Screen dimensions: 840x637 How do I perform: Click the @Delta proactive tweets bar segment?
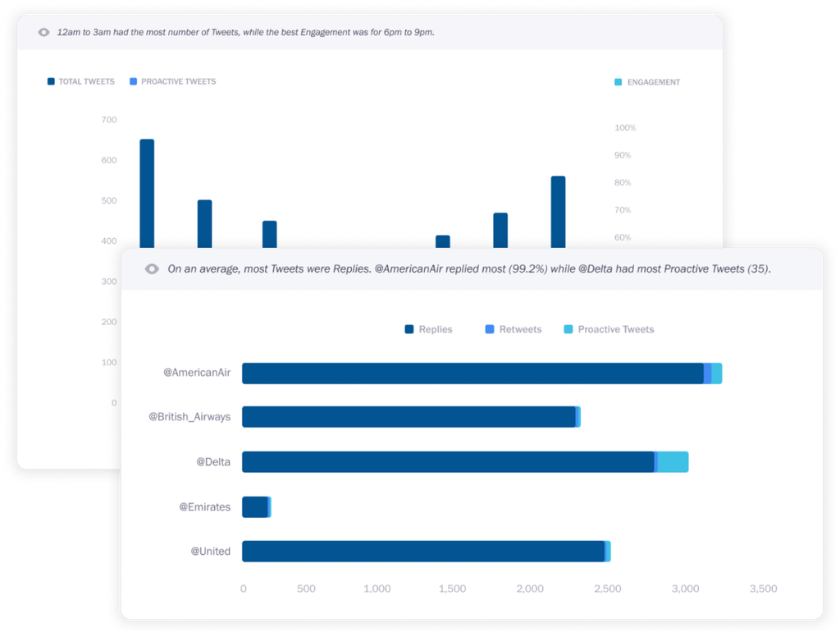pos(673,462)
